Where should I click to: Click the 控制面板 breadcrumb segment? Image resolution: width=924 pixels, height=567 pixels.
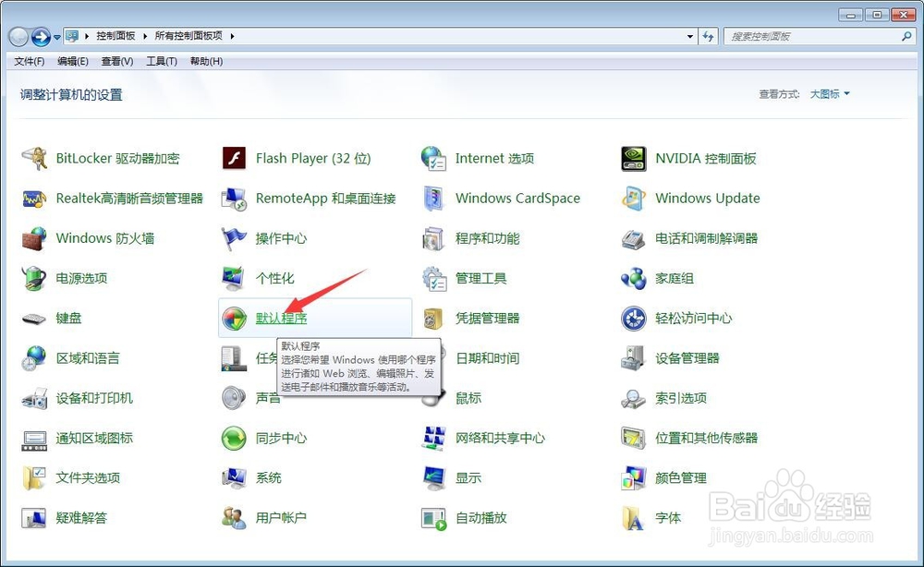point(116,37)
